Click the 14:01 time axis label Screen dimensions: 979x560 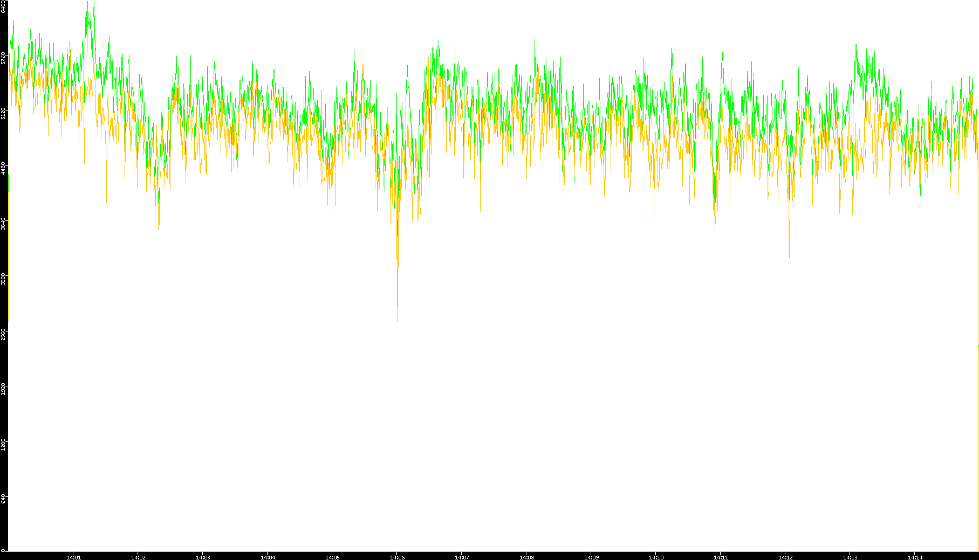pos(73,557)
